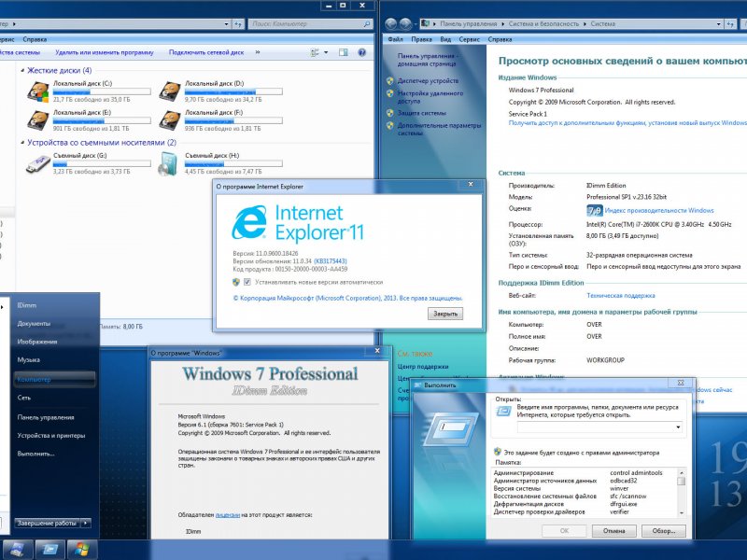
Task: Click Удалить или изменить программу toolbar button
Action: point(105,52)
